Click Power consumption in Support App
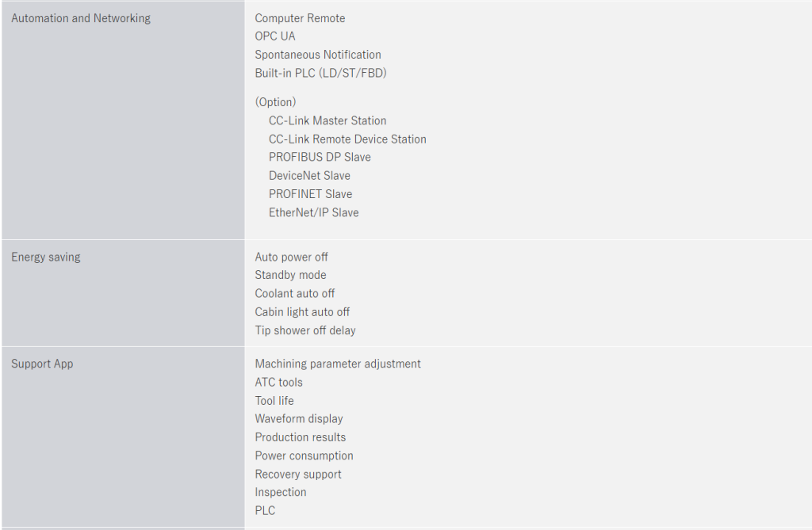This screenshot has height=530, width=812. click(304, 456)
